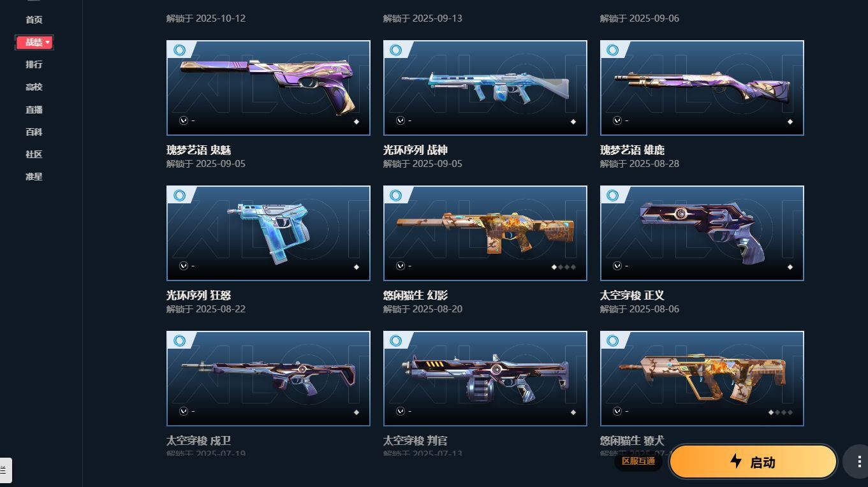Switch to the 直播 sidebar section
Image resolution: width=868 pixels, height=487 pixels.
(34, 110)
